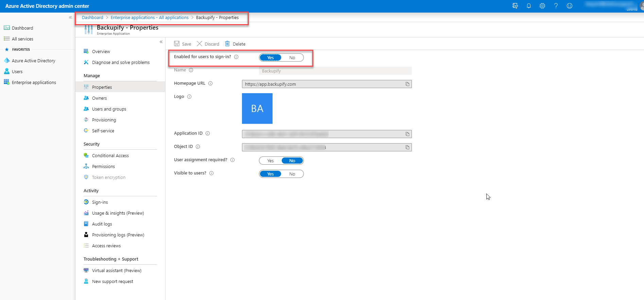Screen dimensions: 644x300
Task: Click the info icon next to Visible to users
Action: click(211, 173)
